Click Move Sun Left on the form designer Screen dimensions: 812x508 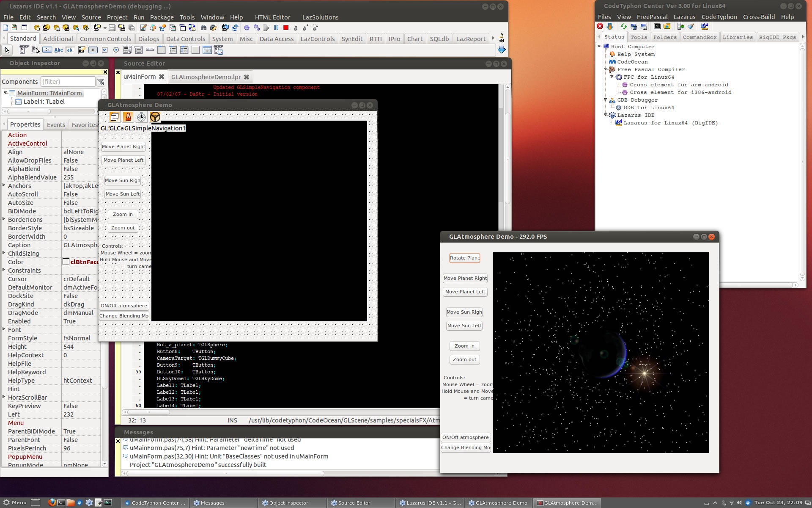123,194
